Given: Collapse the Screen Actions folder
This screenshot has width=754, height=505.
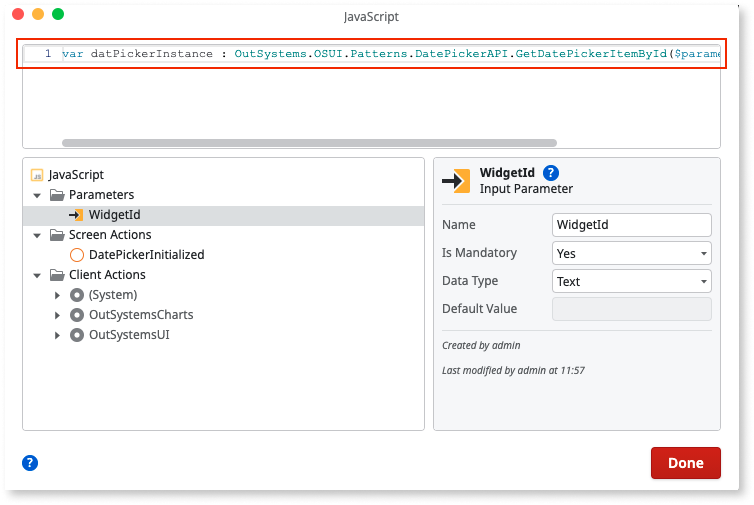Looking at the screenshot, I should [37, 235].
